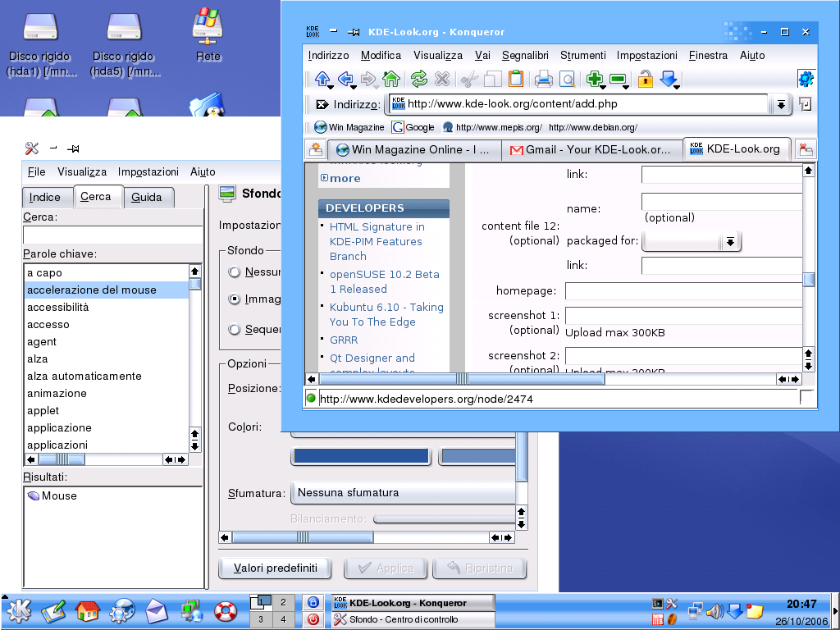Open the 'packaged for' dropdown
Screen dimensions: 840x630
pyautogui.click(x=691, y=242)
